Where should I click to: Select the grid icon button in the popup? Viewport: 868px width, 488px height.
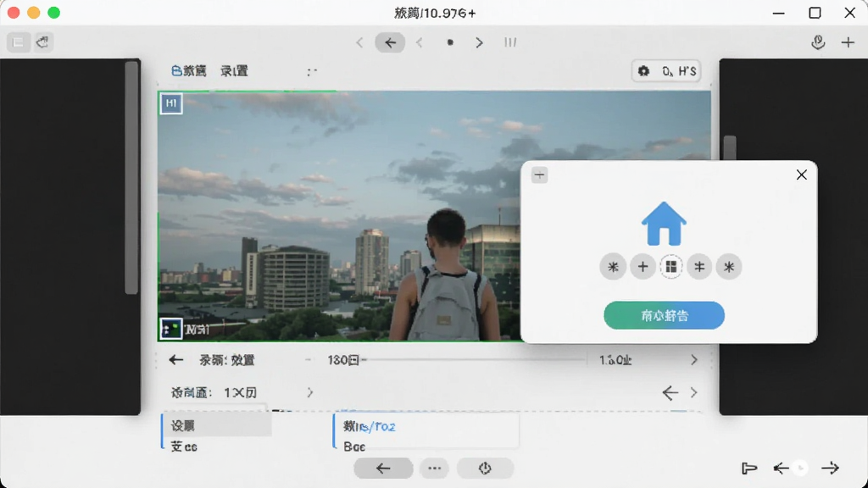pos(671,267)
